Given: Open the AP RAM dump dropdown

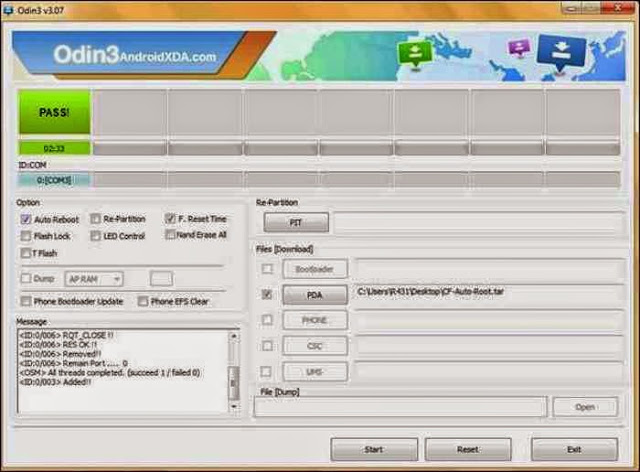Looking at the screenshot, I should tap(94, 279).
